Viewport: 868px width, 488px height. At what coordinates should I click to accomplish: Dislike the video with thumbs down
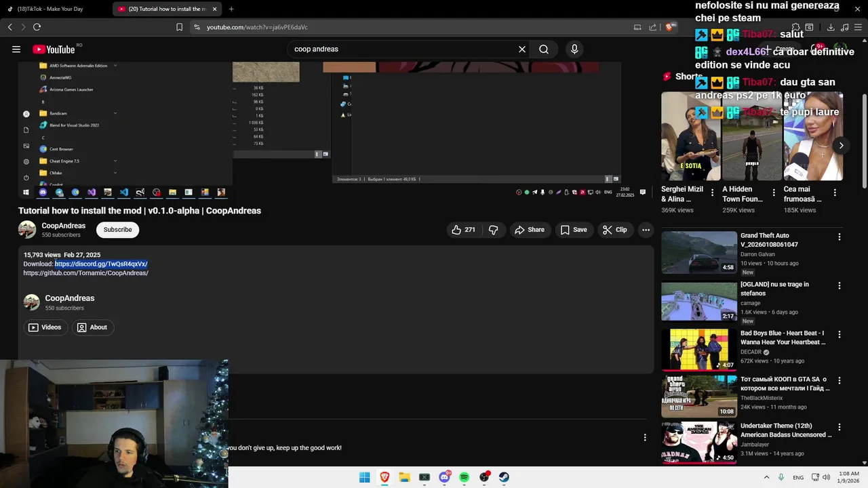coord(494,230)
